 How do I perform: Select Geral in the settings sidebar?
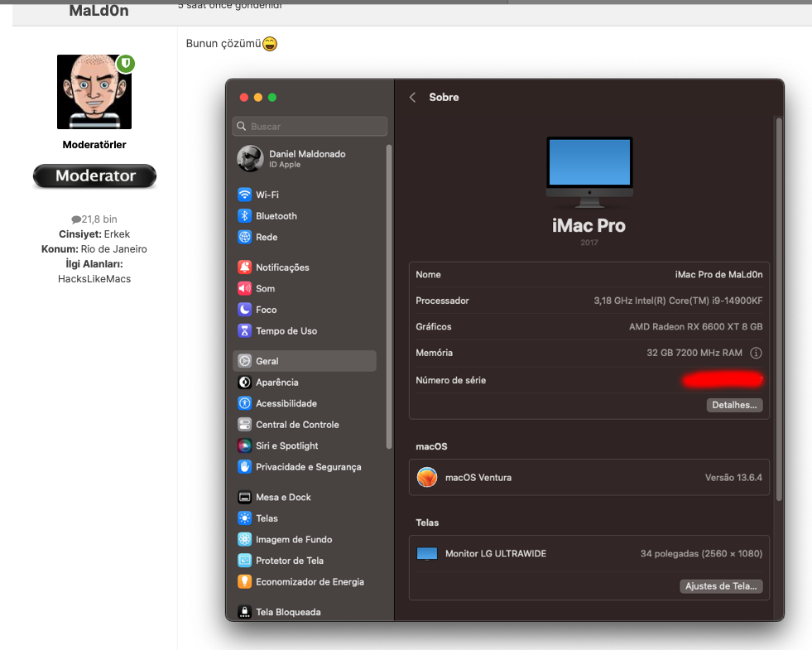tap(304, 361)
